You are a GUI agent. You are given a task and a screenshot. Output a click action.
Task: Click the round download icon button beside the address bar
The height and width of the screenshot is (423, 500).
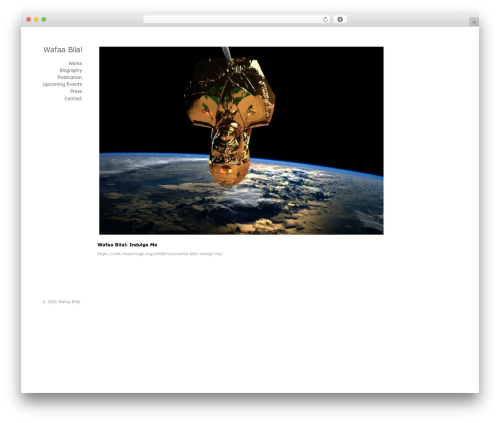coord(340,20)
